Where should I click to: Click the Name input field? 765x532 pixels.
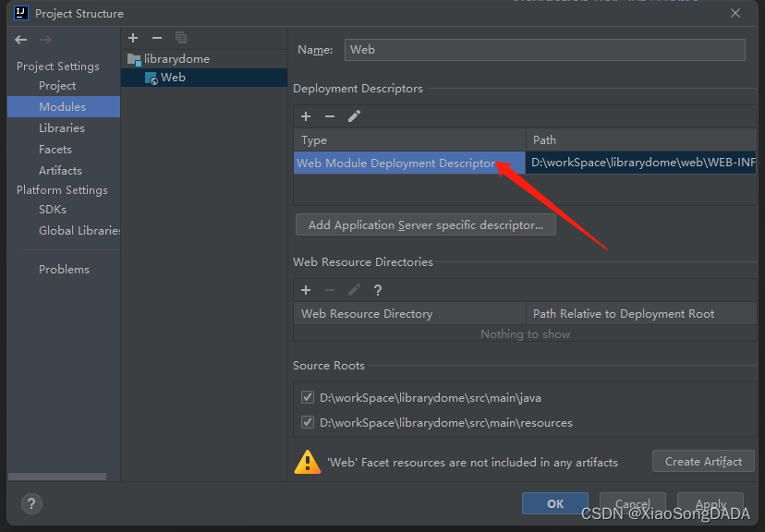(544, 50)
